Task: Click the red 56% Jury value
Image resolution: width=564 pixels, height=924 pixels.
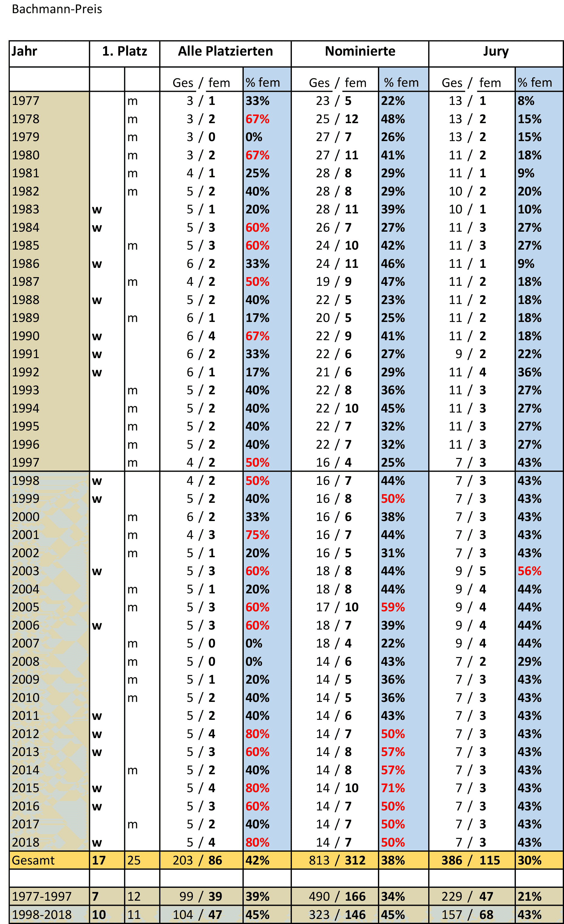Action: pyautogui.click(x=529, y=571)
